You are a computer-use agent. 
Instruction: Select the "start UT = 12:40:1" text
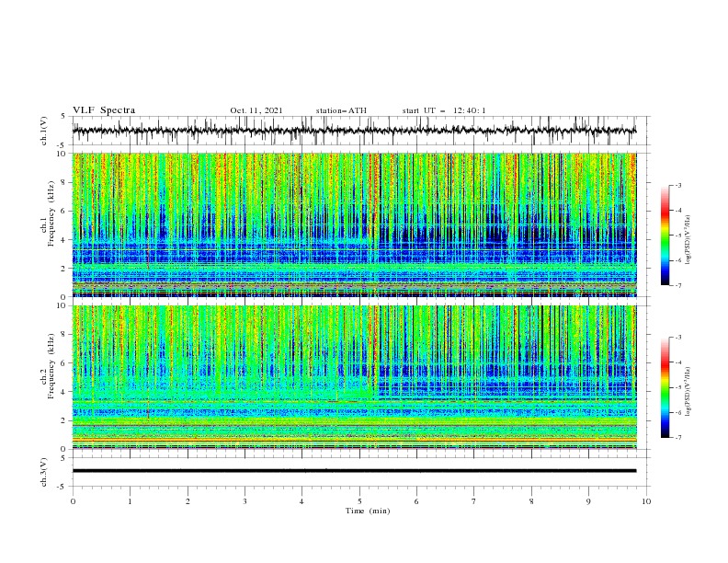pos(444,110)
